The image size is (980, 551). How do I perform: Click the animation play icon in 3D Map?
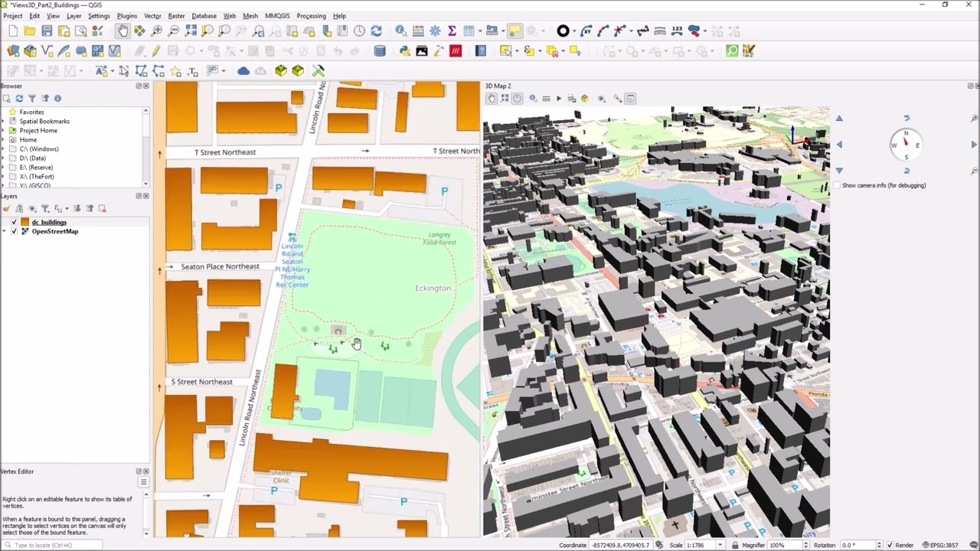point(558,98)
